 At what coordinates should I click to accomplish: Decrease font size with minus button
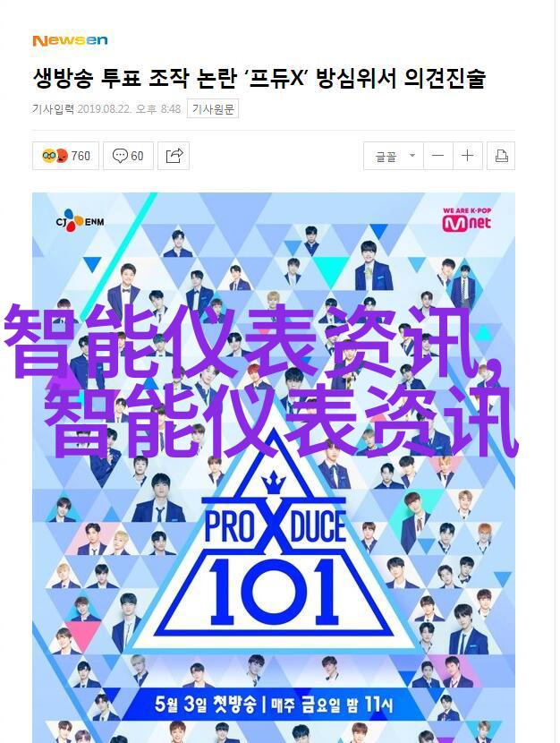(437, 156)
